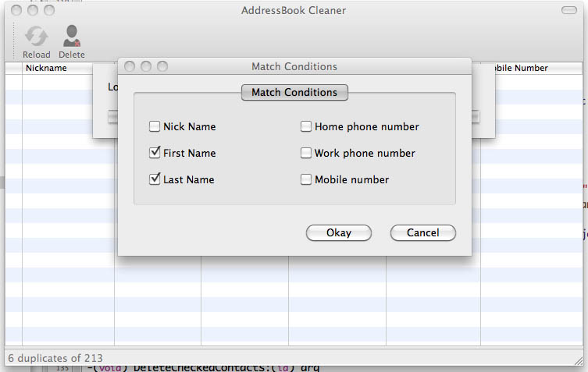Close the Match Conditions dialog window
Viewport: 588px width, 372px height.
coord(130,67)
